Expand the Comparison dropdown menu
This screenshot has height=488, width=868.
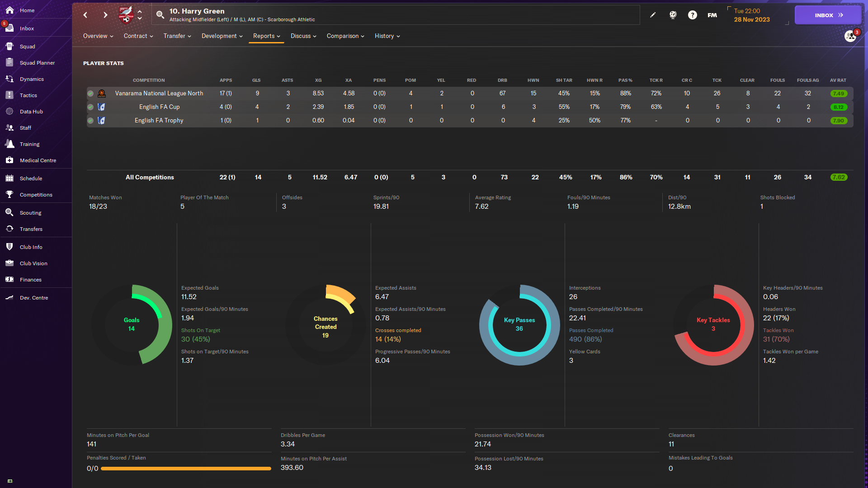click(x=345, y=36)
